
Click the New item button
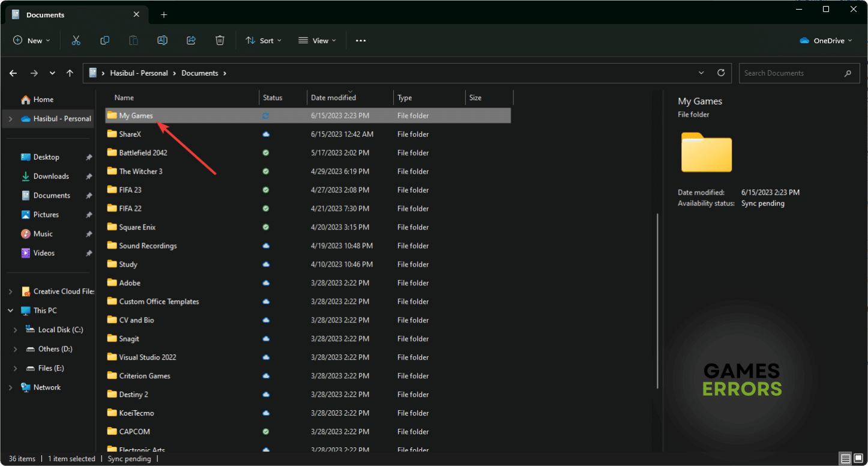coord(31,40)
